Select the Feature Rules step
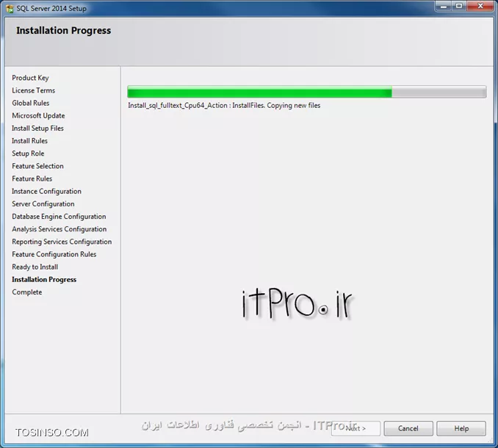The width and height of the screenshot is (498, 448). pos(32,178)
